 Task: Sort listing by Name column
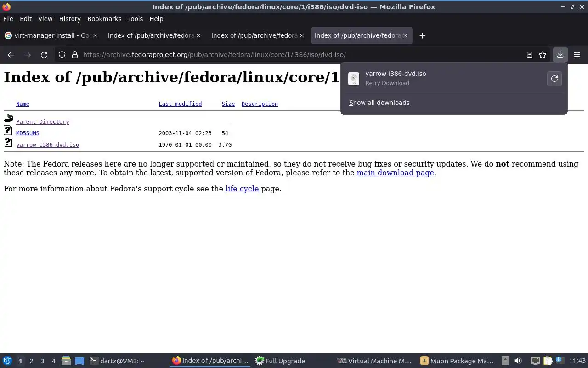click(23, 104)
